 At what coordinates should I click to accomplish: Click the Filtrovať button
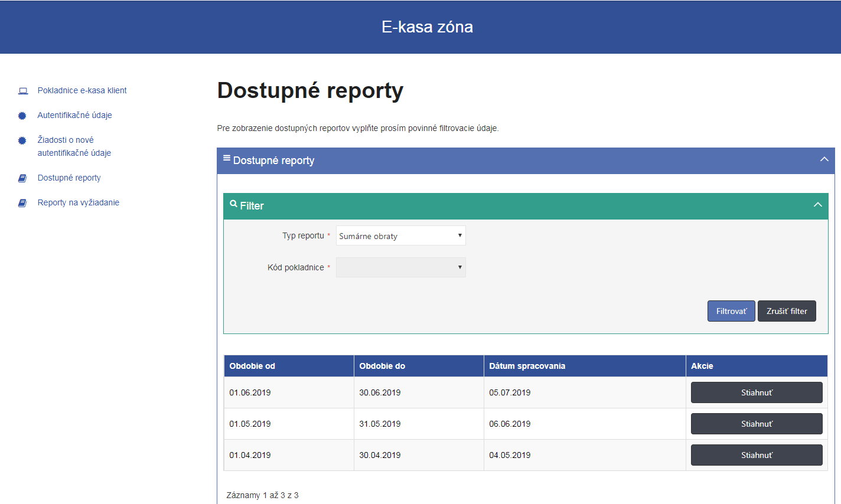coord(731,311)
